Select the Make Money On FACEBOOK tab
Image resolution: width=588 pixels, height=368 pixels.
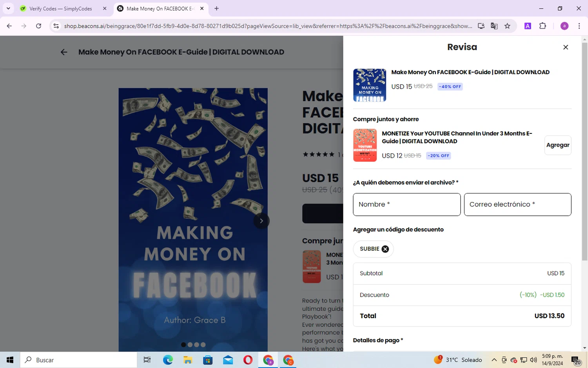click(x=160, y=9)
